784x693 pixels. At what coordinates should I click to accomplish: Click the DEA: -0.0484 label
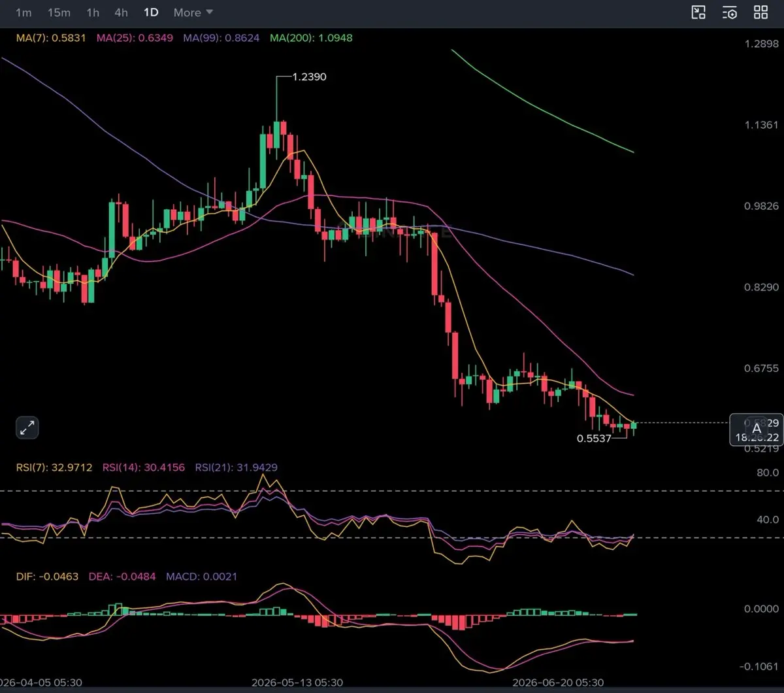pyautogui.click(x=122, y=577)
